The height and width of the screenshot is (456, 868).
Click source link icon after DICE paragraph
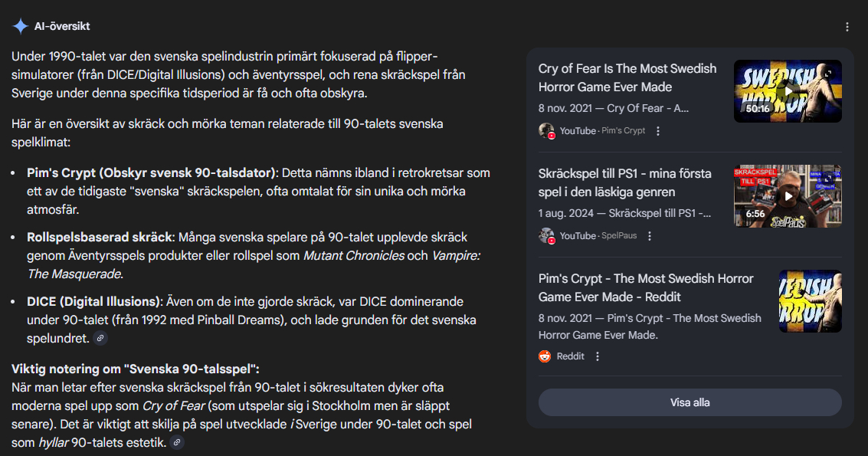100,338
